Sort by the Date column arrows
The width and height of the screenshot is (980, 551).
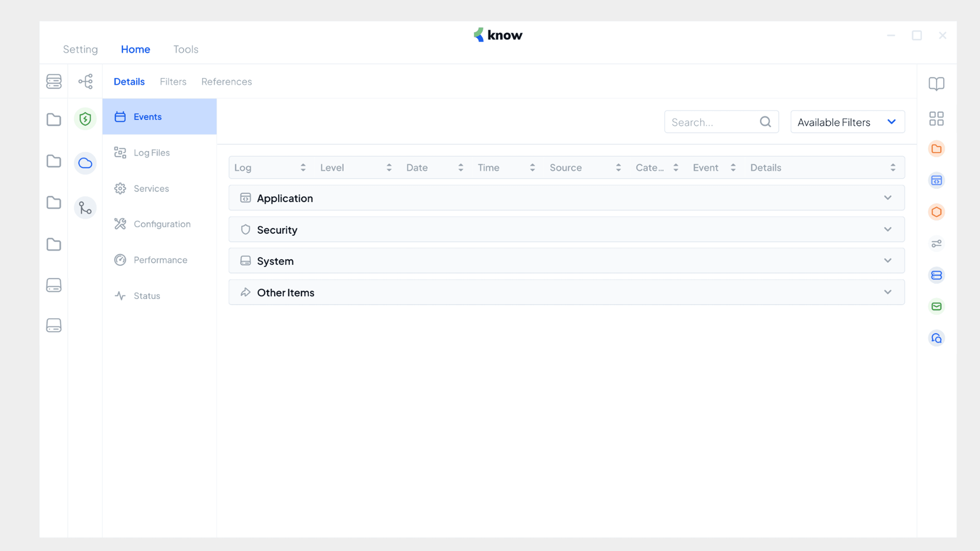(461, 167)
